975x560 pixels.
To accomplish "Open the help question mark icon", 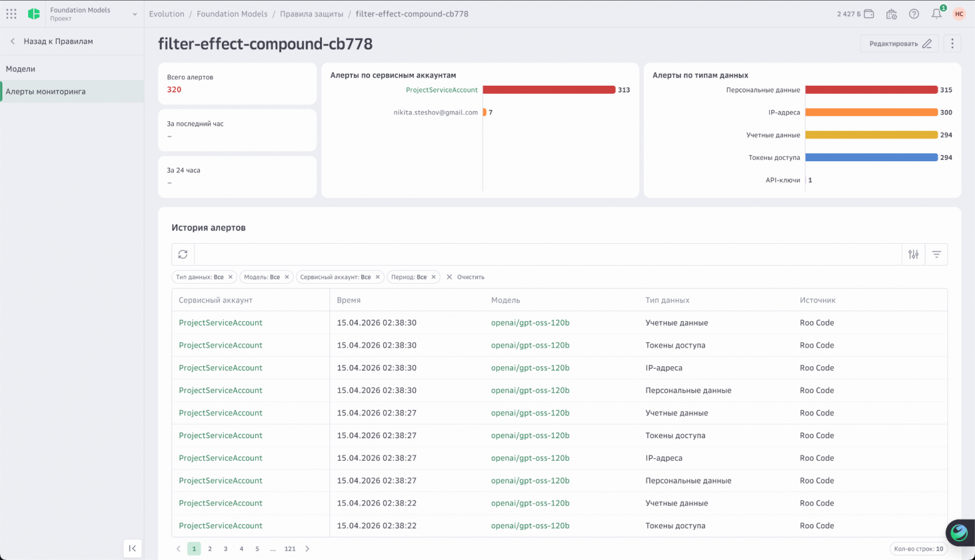I will tap(914, 14).
